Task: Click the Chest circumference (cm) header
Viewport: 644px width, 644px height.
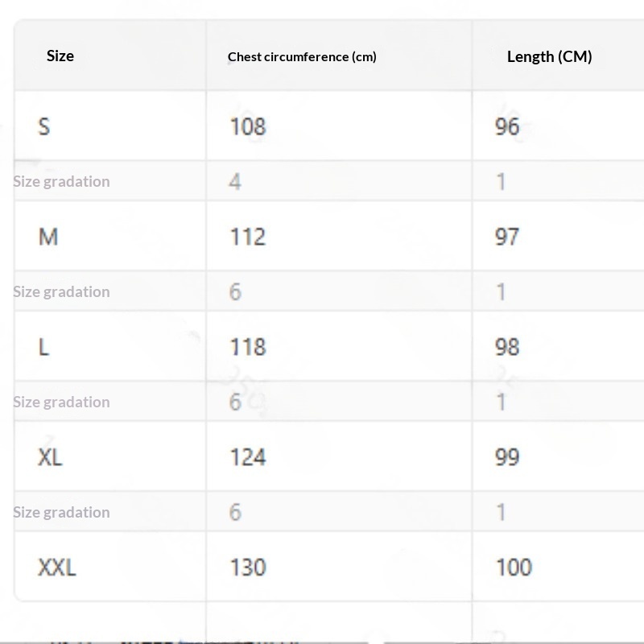Action: [x=302, y=56]
